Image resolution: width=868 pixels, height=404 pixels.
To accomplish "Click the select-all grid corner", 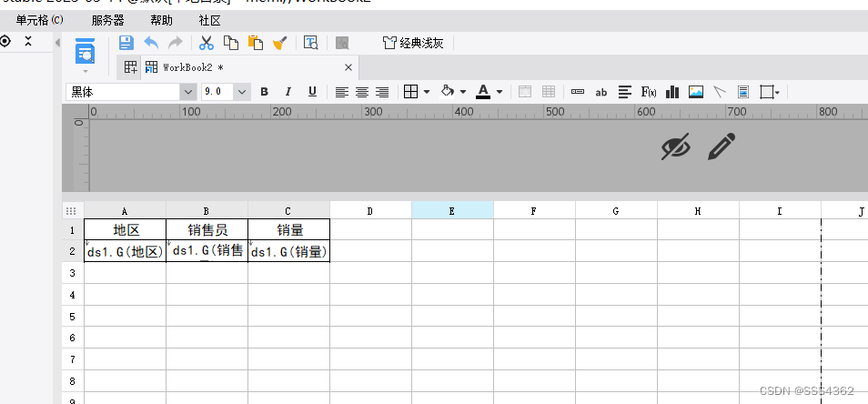I will (x=71, y=211).
